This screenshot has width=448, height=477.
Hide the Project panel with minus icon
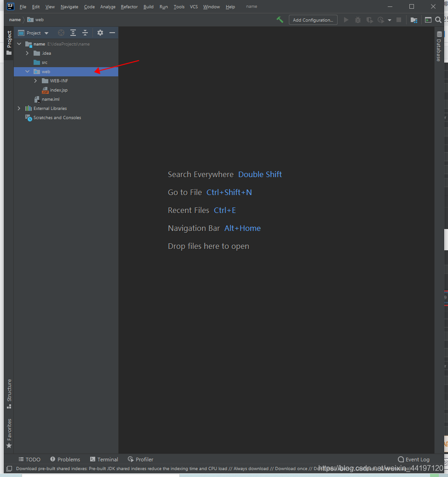pyautogui.click(x=112, y=33)
